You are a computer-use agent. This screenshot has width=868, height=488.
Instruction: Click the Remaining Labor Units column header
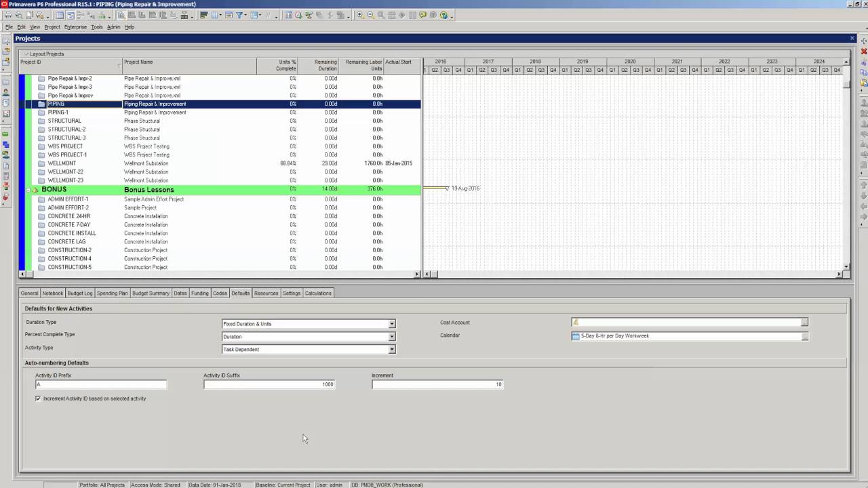[x=361, y=66]
